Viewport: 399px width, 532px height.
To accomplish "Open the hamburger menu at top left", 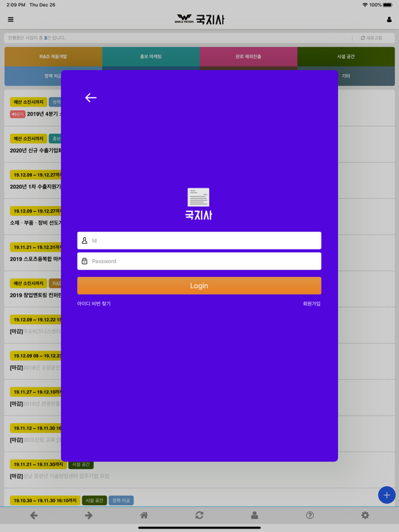I will (11, 19).
